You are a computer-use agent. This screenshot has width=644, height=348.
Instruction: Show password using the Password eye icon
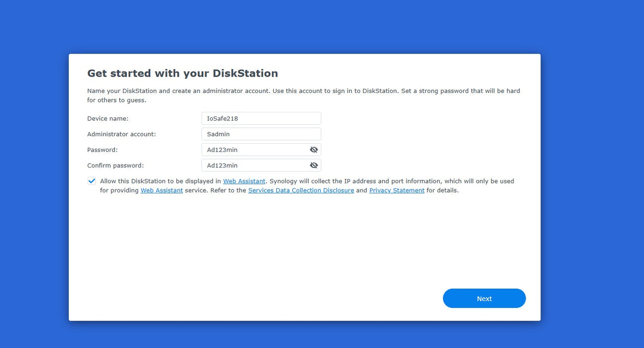[x=314, y=150]
